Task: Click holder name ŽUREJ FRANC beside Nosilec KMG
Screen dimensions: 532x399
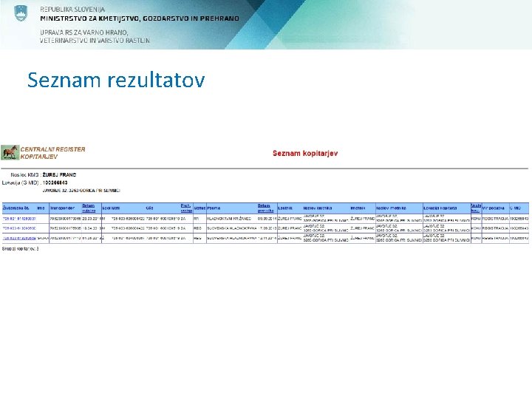Action: coord(59,174)
